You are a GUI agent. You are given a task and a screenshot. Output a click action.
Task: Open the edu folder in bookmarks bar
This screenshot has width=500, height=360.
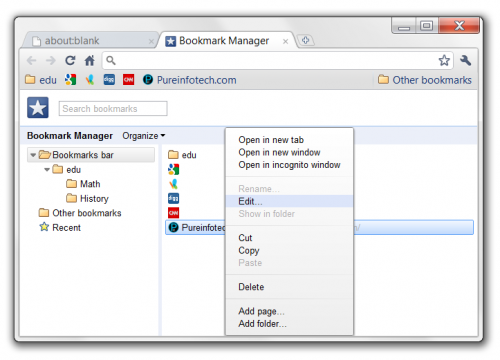(41, 80)
